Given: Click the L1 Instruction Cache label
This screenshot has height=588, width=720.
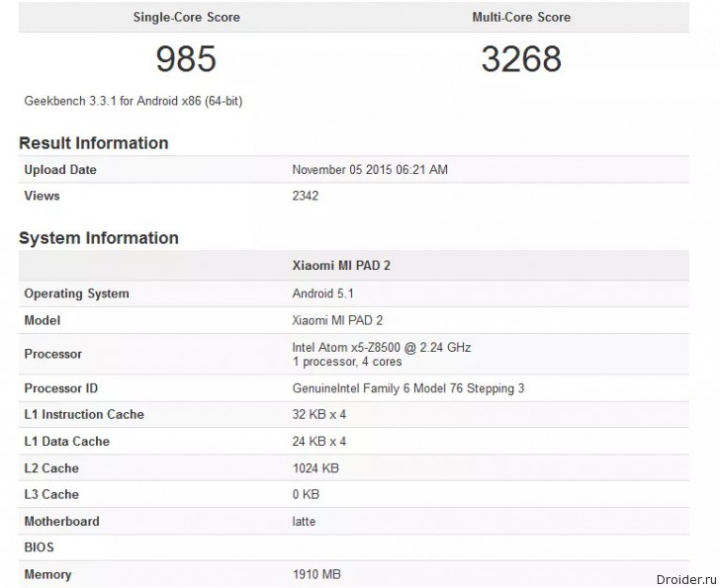Looking at the screenshot, I should click(84, 415).
